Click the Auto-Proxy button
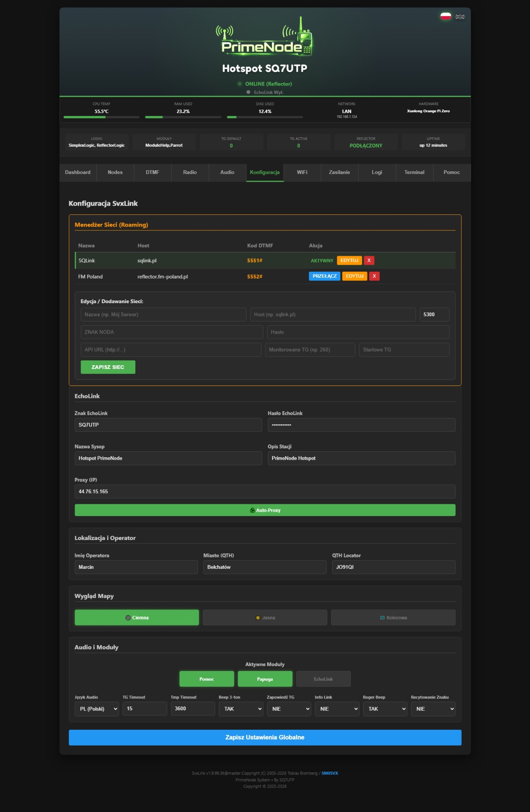530x812 pixels. click(x=265, y=510)
